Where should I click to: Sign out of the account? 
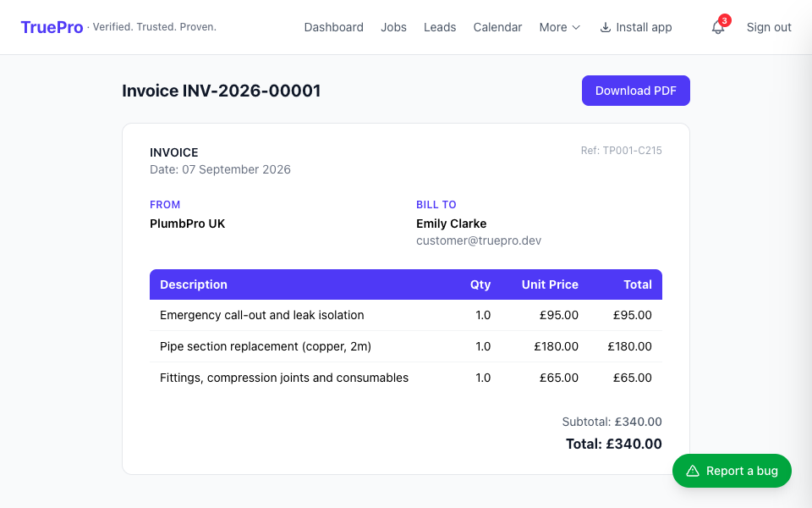pyautogui.click(x=769, y=27)
